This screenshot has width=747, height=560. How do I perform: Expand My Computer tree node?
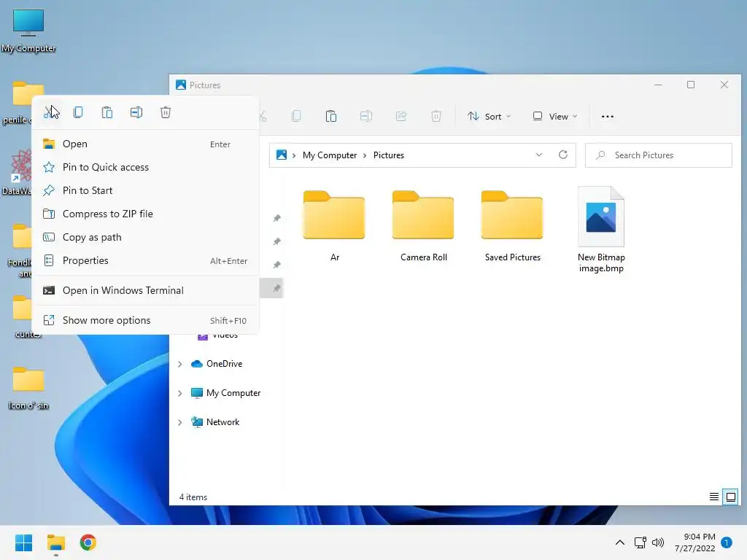coord(179,393)
